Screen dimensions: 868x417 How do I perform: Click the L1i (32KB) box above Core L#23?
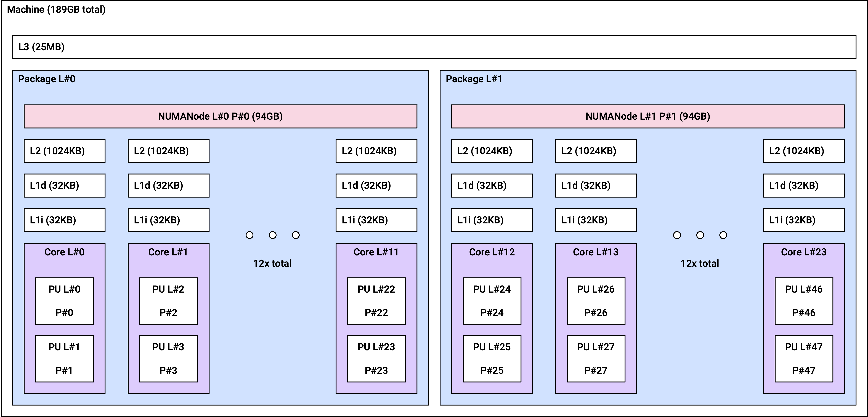pos(804,220)
